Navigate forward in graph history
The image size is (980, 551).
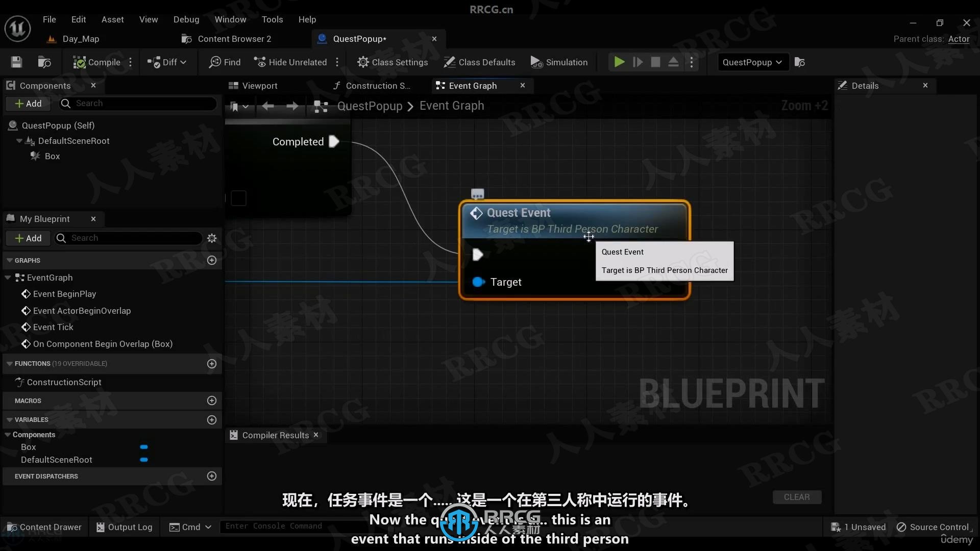292,106
